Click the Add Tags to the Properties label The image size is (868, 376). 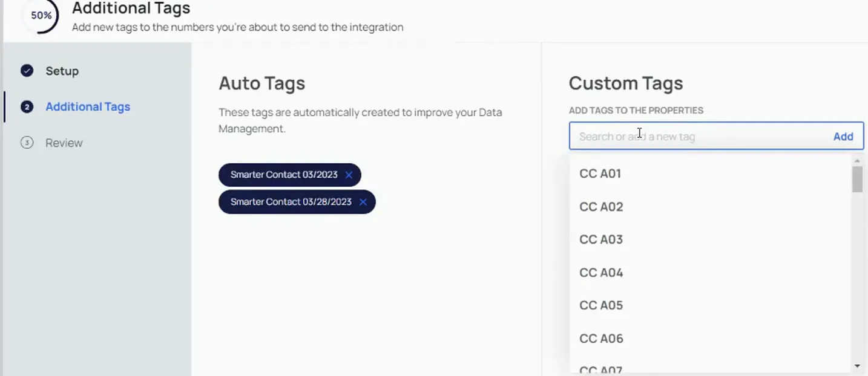(x=636, y=111)
